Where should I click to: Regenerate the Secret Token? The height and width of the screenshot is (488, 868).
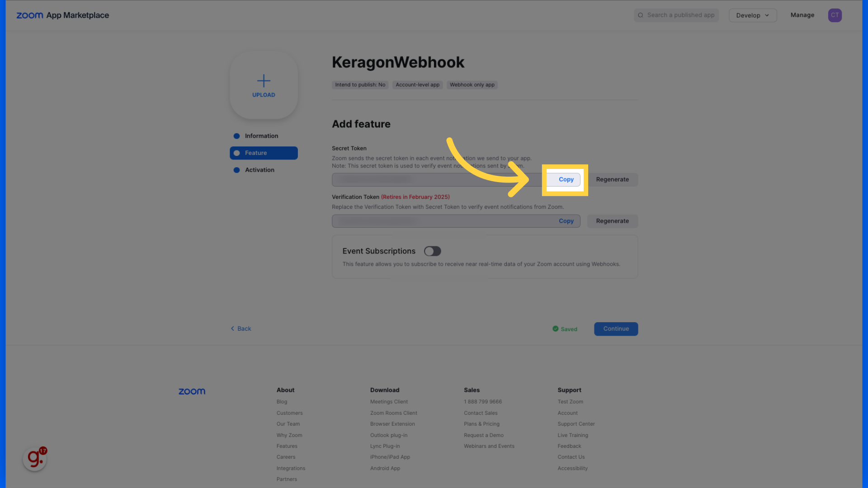(x=612, y=180)
